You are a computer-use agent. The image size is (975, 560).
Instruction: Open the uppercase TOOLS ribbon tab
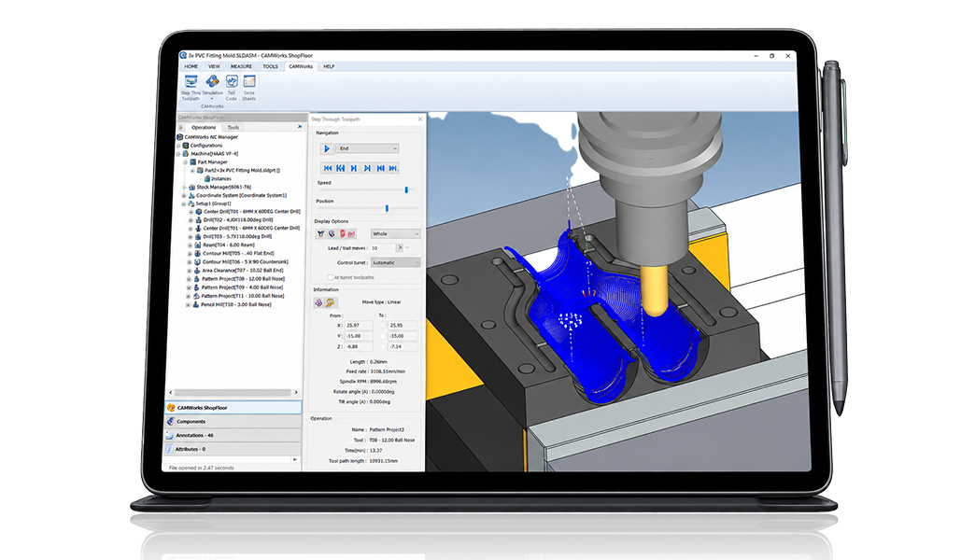(x=270, y=66)
